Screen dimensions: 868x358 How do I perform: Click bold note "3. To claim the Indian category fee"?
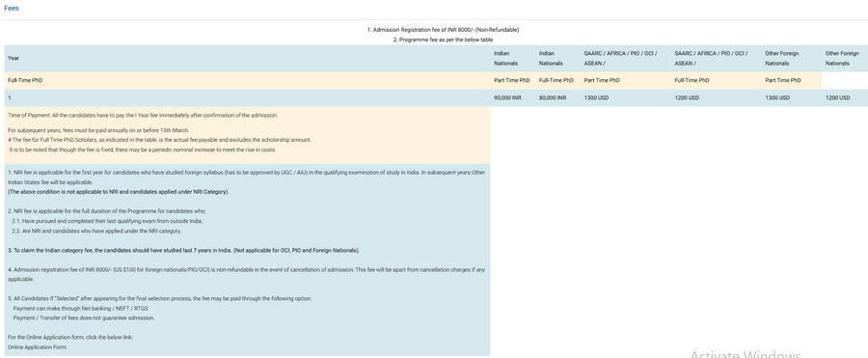click(184, 251)
